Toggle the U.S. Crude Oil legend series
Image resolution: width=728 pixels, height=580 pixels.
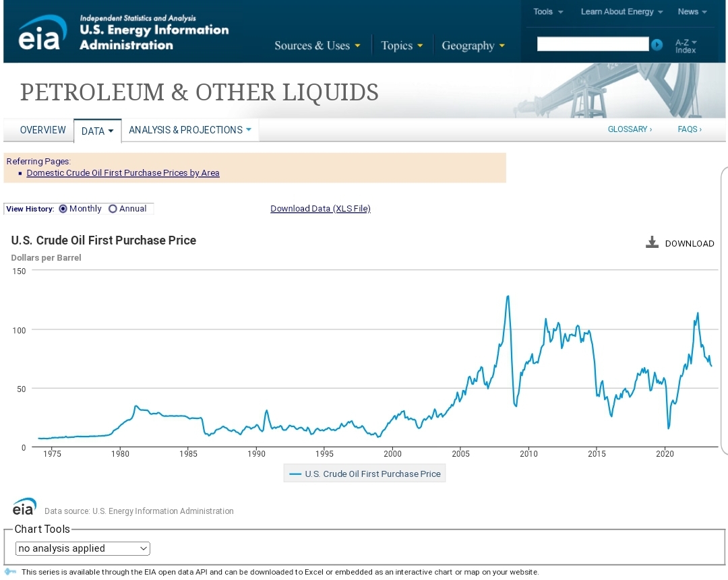point(365,474)
